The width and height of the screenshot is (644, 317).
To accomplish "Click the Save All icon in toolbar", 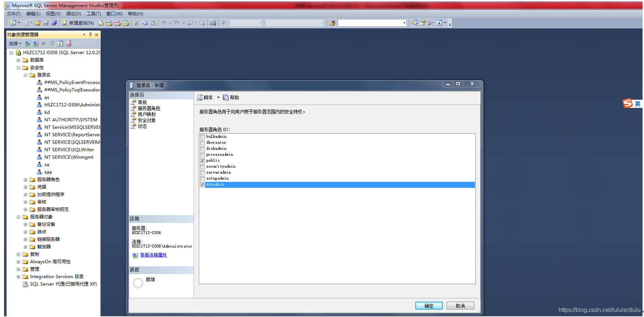I will pyautogui.click(x=54, y=23).
